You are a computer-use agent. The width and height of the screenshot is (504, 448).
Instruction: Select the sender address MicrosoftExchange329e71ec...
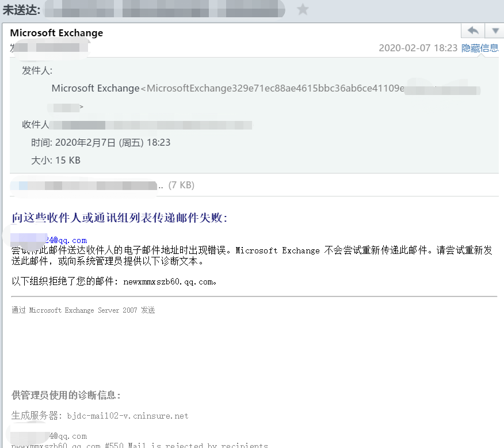[275, 88]
